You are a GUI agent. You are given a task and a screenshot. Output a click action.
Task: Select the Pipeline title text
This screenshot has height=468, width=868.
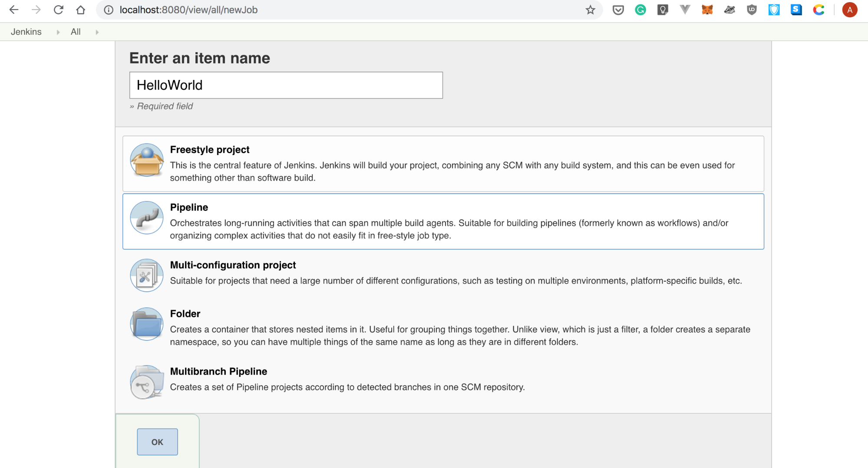click(x=189, y=208)
